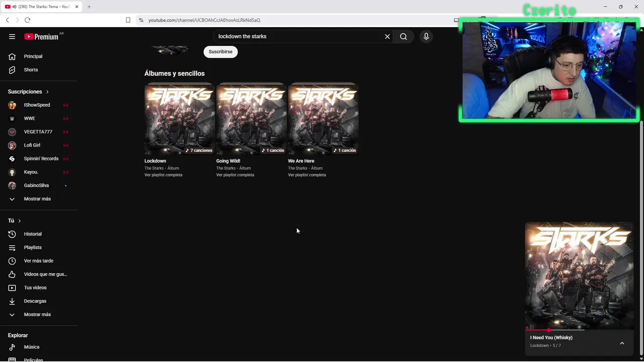The height and width of the screenshot is (362, 644).
Task: Click the We Are Here title
Action: 301,161
